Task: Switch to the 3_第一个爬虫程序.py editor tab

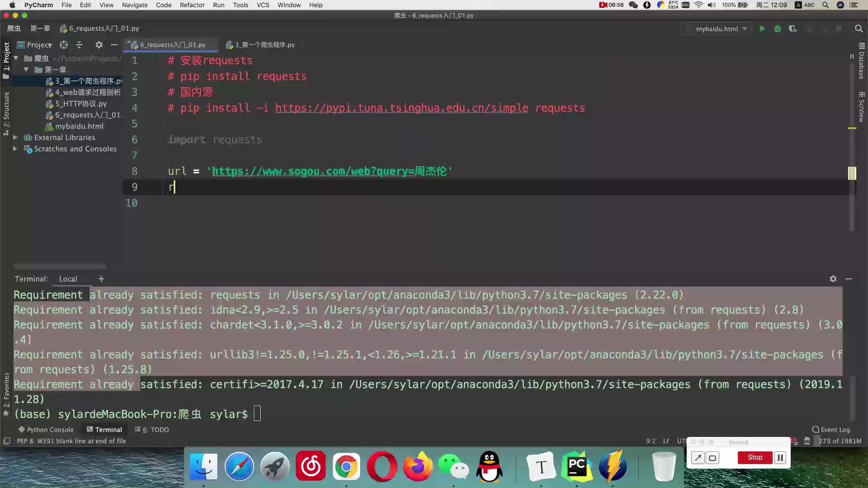Action: pos(260,45)
